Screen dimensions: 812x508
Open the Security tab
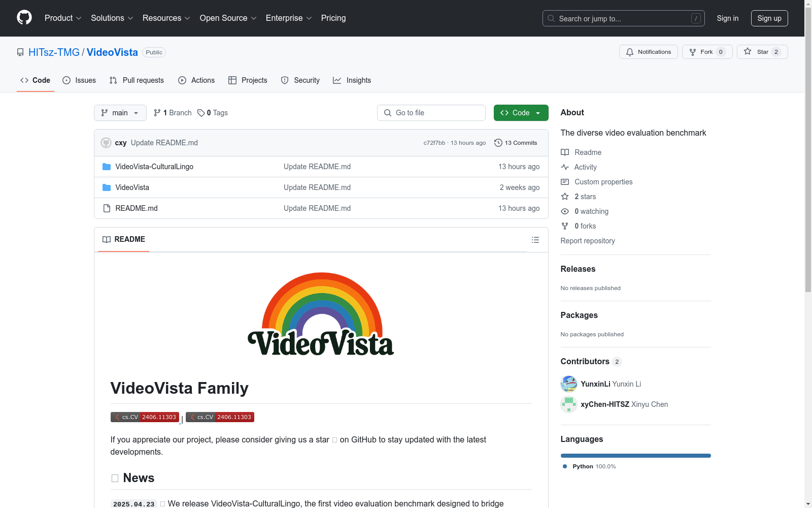click(x=300, y=80)
